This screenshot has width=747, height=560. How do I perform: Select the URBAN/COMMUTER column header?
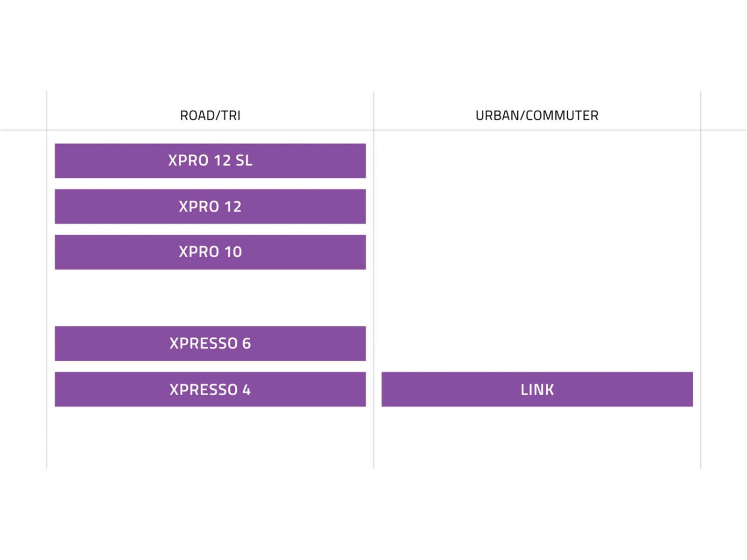pyautogui.click(x=537, y=115)
